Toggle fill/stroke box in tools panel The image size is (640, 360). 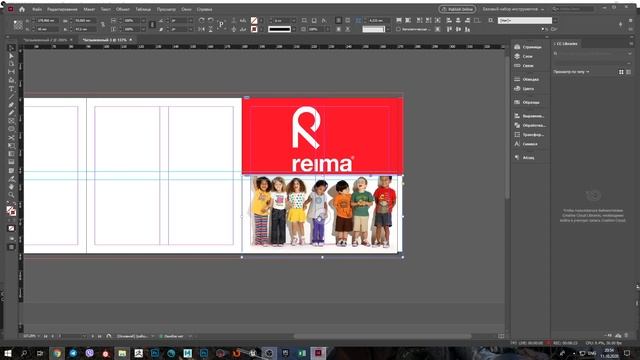(x=11, y=211)
